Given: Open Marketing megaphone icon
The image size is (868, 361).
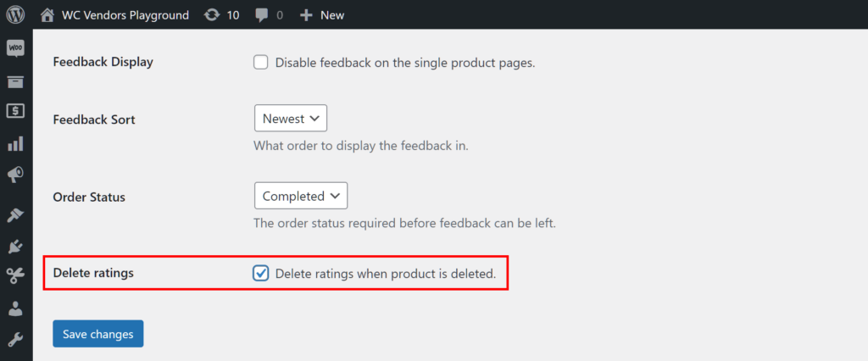Looking at the screenshot, I should pyautogui.click(x=15, y=175).
